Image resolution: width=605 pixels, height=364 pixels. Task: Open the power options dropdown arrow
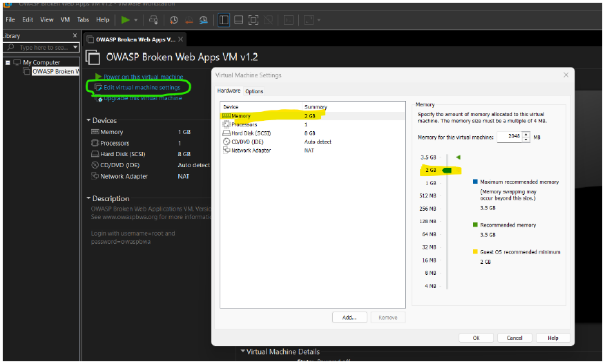click(x=136, y=20)
